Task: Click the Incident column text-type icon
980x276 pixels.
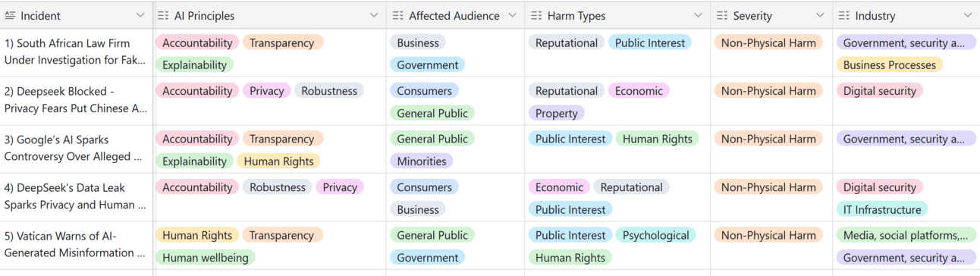Action: point(11,16)
